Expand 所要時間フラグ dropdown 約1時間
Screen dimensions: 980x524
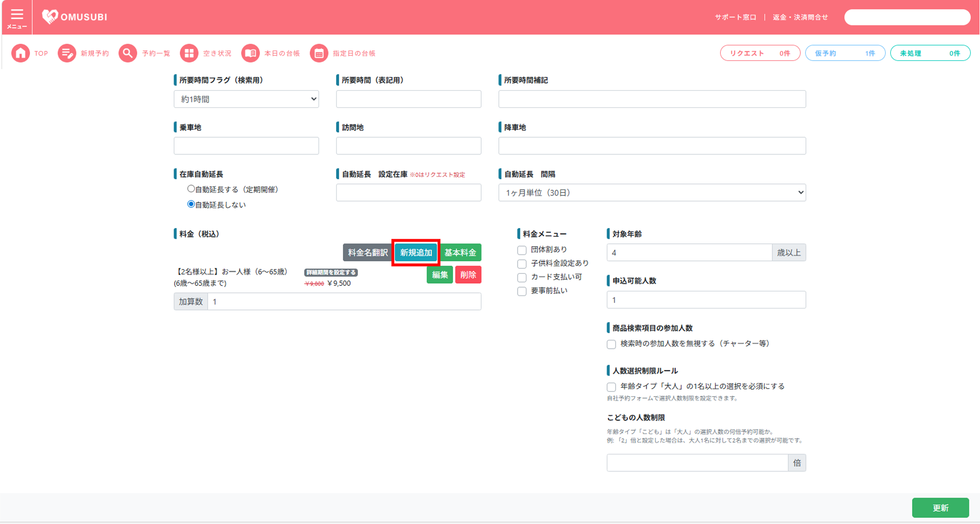coord(246,99)
